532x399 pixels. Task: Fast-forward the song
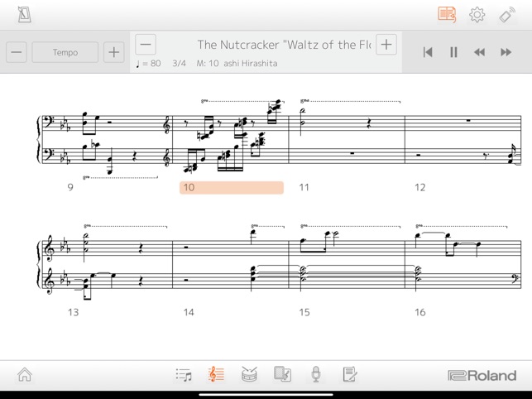[506, 52]
